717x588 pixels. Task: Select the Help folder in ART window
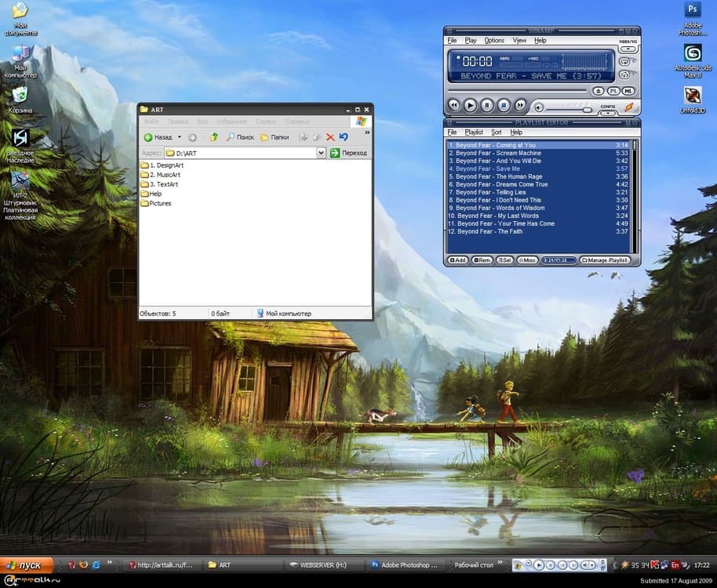(151, 194)
